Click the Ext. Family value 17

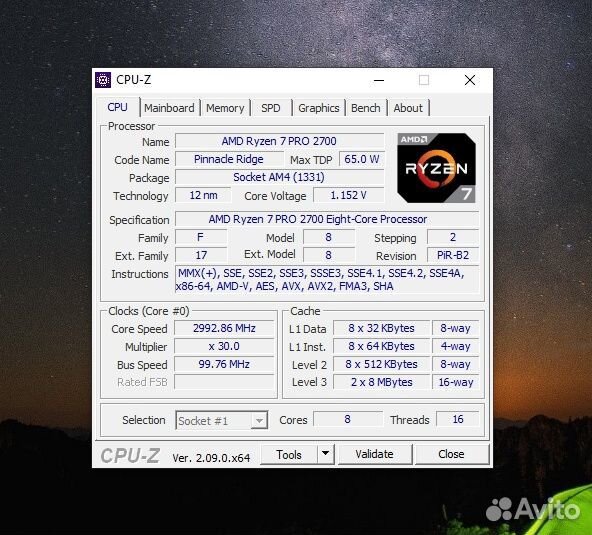coord(201,255)
